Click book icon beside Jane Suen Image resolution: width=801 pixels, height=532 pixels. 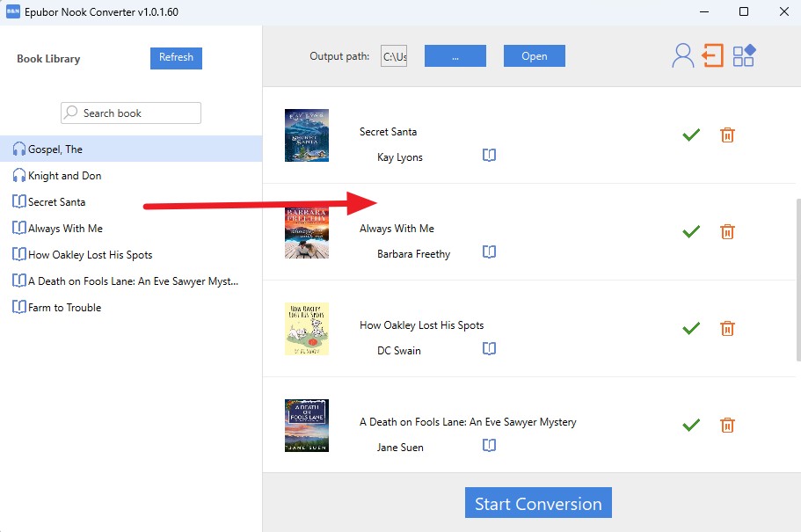point(490,445)
